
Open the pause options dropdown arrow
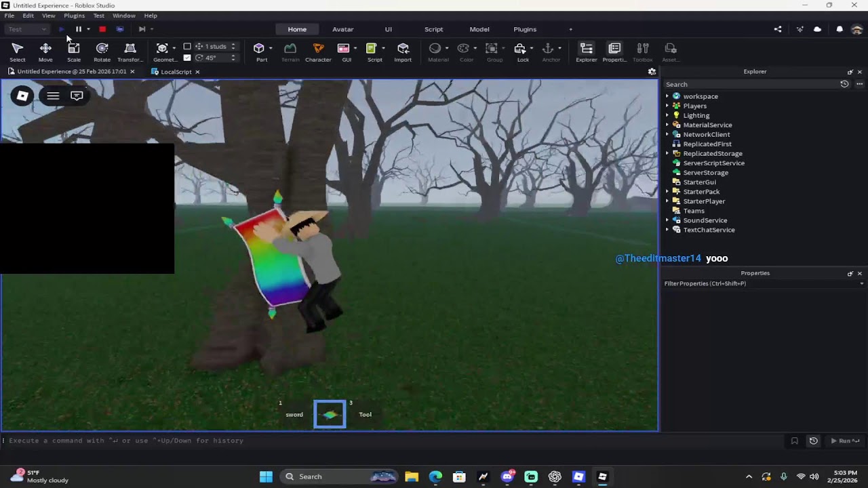pyautogui.click(x=88, y=29)
